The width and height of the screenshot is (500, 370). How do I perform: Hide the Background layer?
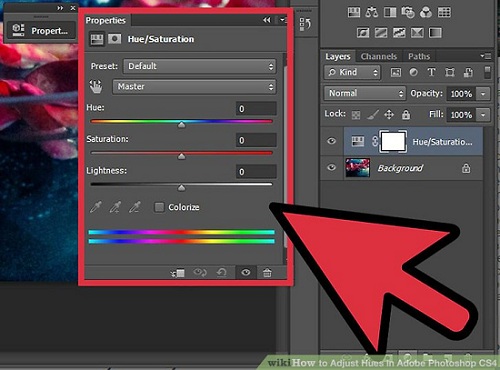click(331, 167)
